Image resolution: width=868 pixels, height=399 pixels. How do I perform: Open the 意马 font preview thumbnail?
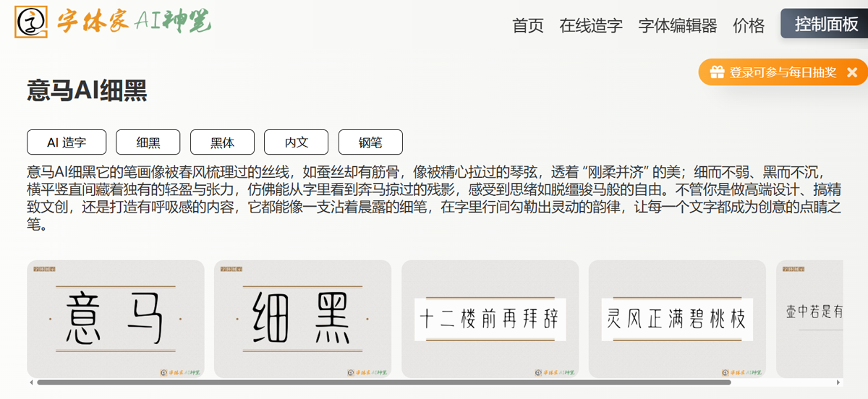point(116,319)
